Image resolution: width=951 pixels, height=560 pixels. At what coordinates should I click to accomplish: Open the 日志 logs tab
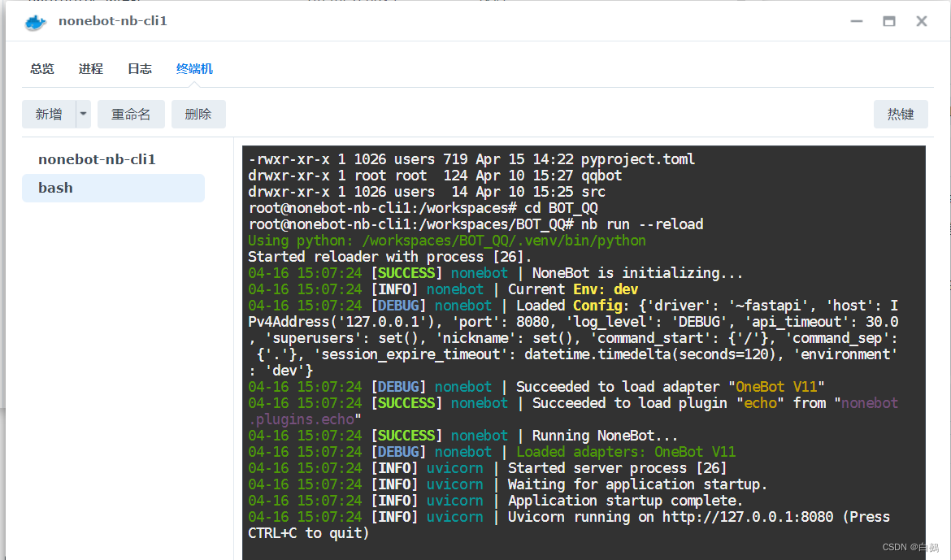[140, 68]
